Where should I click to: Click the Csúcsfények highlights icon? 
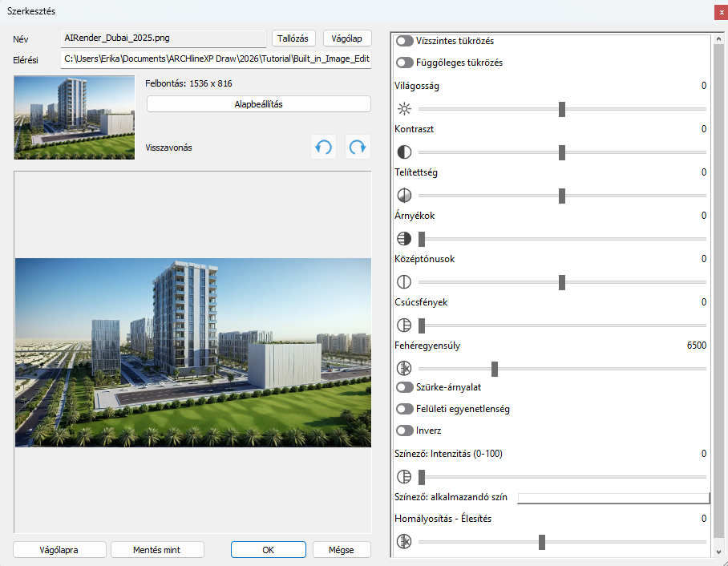(x=404, y=325)
